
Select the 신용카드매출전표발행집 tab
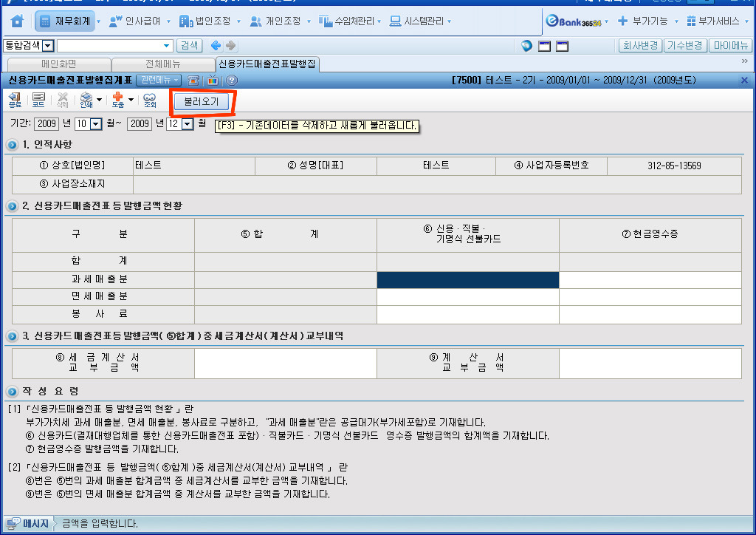[267, 64]
